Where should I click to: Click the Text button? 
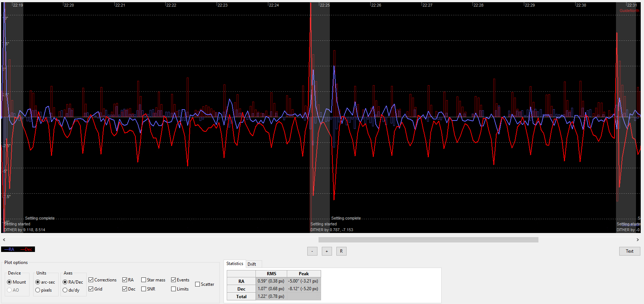[x=630, y=251]
